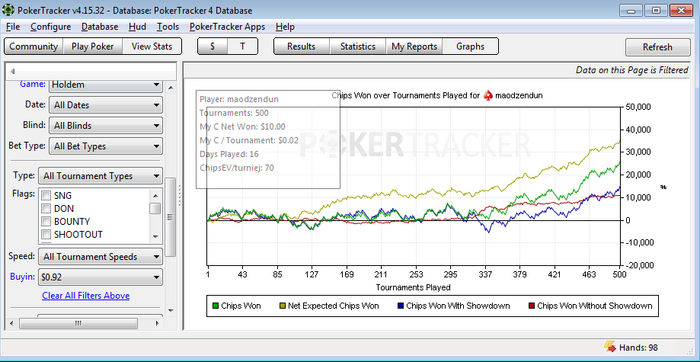This screenshot has height=362, width=700.
Task: Click the Game label link
Action: [x=33, y=84]
